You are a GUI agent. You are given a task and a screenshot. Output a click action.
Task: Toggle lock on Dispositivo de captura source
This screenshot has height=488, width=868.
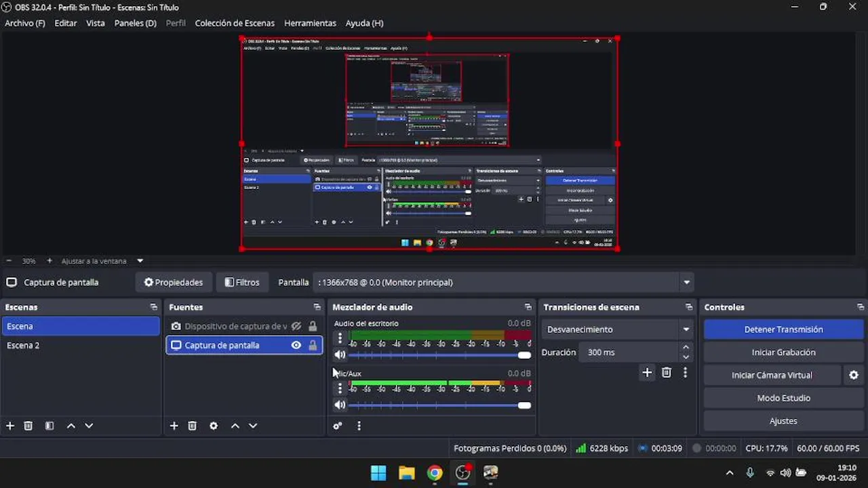click(x=313, y=326)
